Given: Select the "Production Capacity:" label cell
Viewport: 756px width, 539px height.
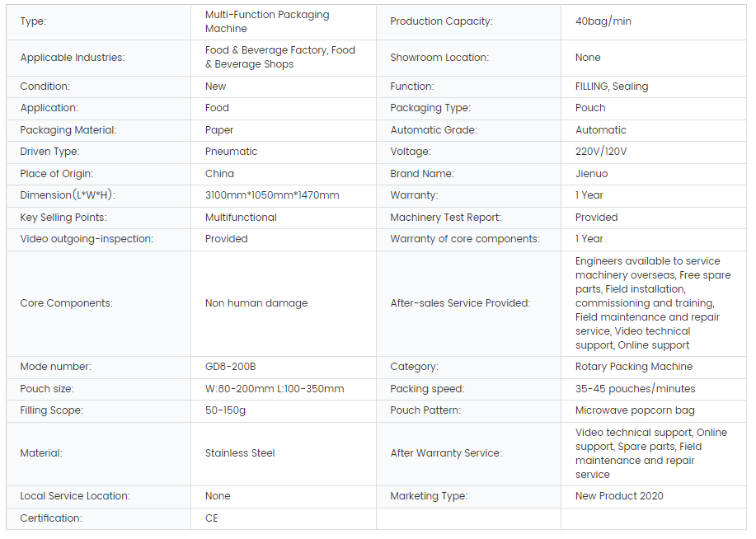Looking at the screenshot, I should click(441, 21).
